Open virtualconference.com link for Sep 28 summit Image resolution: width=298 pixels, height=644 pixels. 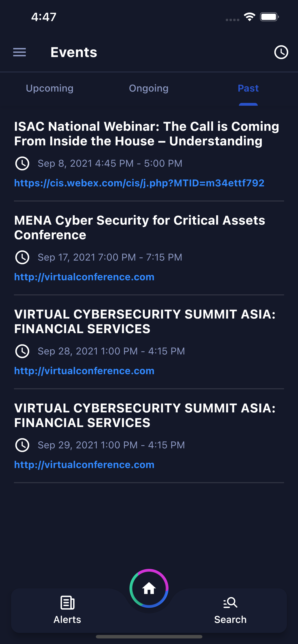84,371
